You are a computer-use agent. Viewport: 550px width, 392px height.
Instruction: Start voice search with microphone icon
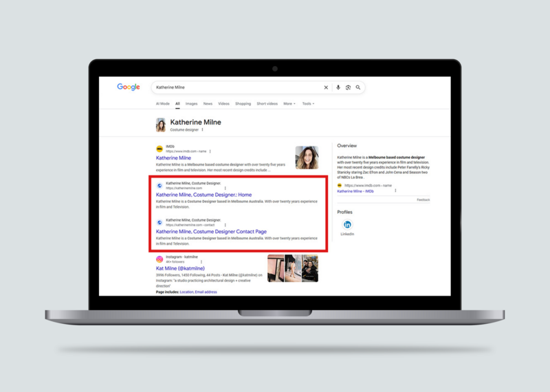pyautogui.click(x=338, y=88)
